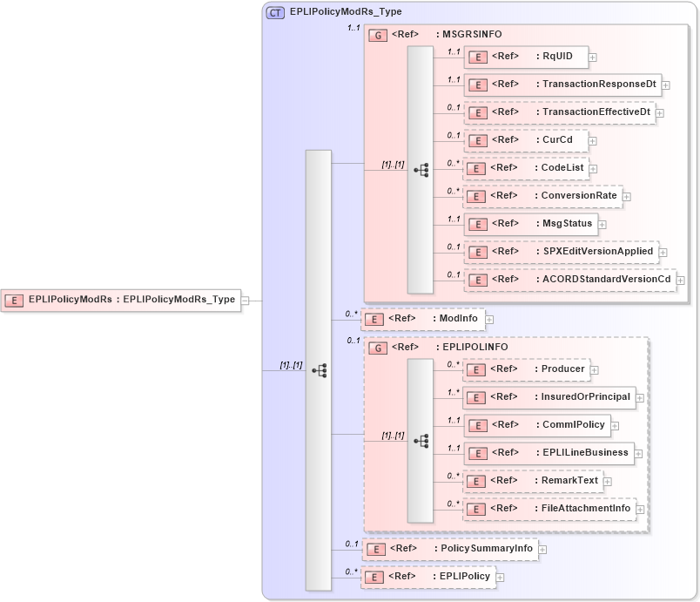
Task: Select the E icon of MsgStatus
Action: click(x=476, y=224)
